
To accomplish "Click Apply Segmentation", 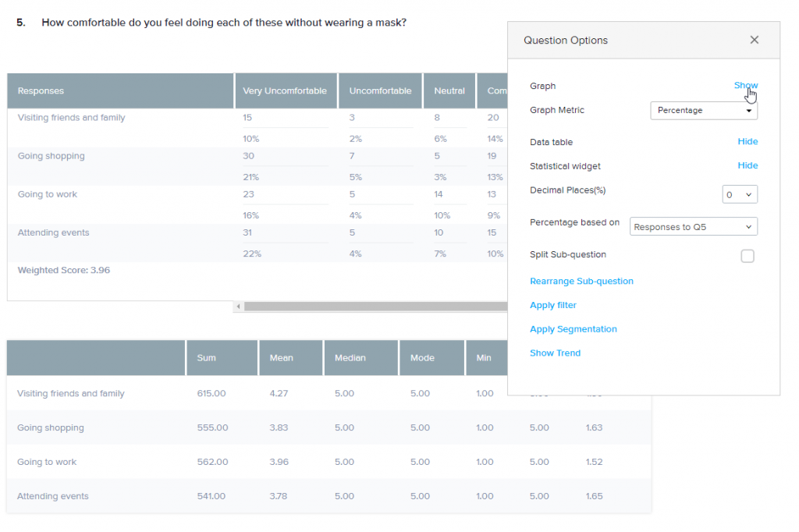I will pos(573,328).
